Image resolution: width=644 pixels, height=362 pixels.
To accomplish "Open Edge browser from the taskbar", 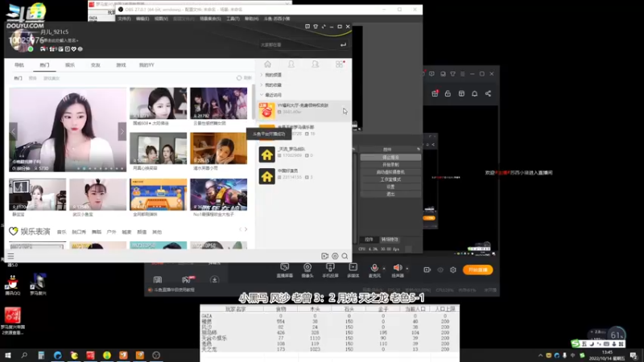I will click(57, 355).
